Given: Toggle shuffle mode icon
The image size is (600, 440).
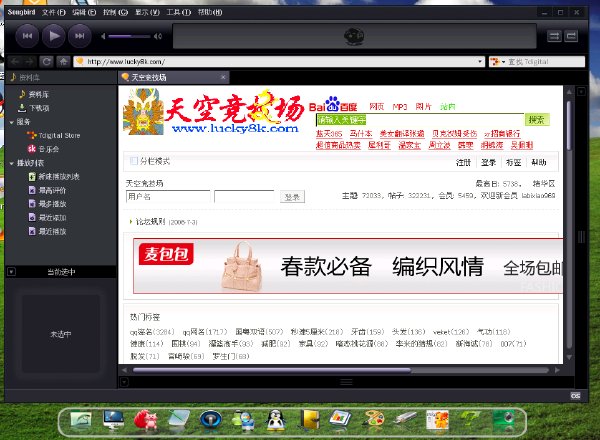Looking at the screenshot, I should coord(554,36).
